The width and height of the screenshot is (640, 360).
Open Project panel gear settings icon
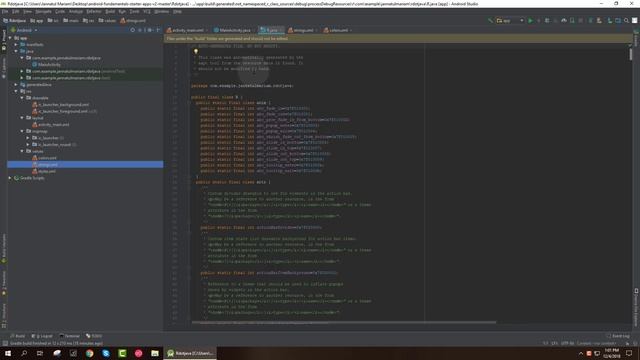point(150,30)
